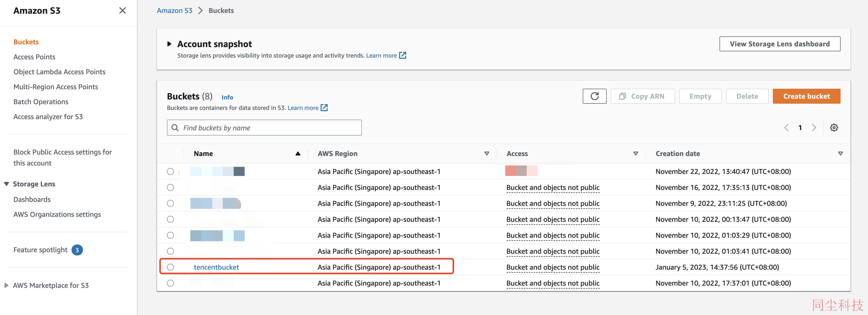Open Creation date column sort arrow

(840, 154)
